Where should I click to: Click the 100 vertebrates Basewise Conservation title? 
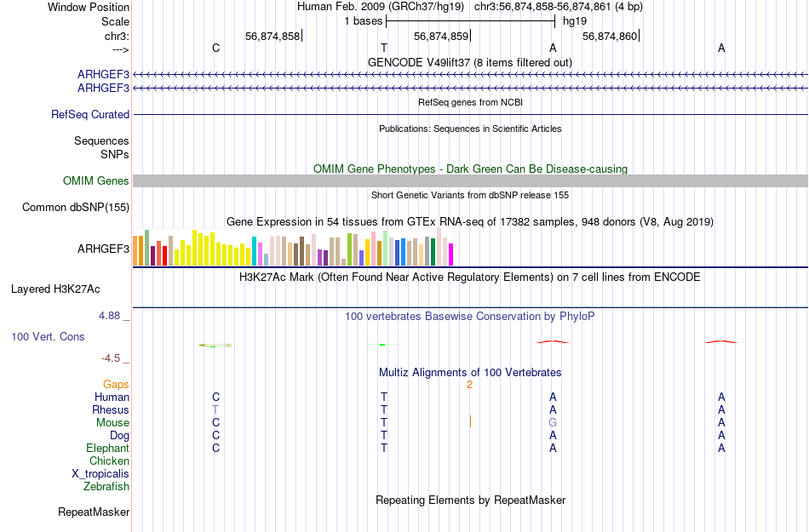pyautogui.click(x=470, y=316)
